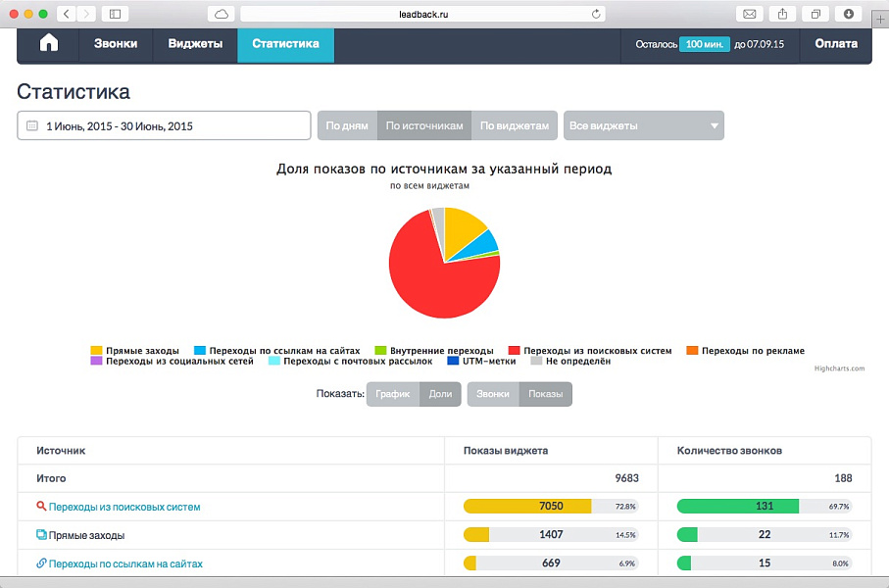Click the Safari downloads icon
Viewport: 889px width, 588px height.
pos(849,14)
